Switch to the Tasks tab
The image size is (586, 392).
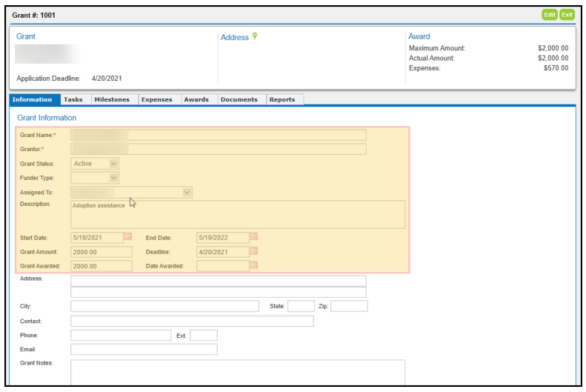pyautogui.click(x=76, y=99)
